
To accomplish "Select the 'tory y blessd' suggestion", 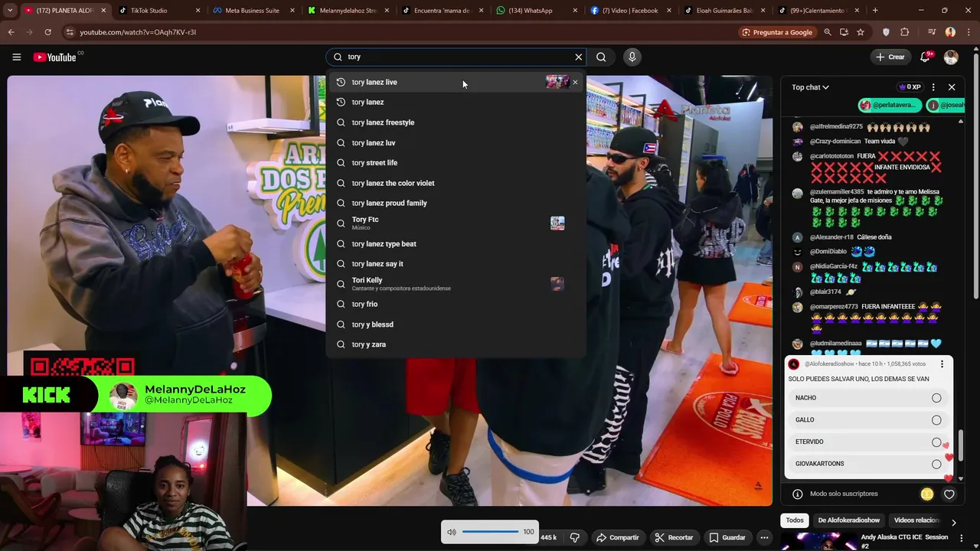I will click(456, 324).
